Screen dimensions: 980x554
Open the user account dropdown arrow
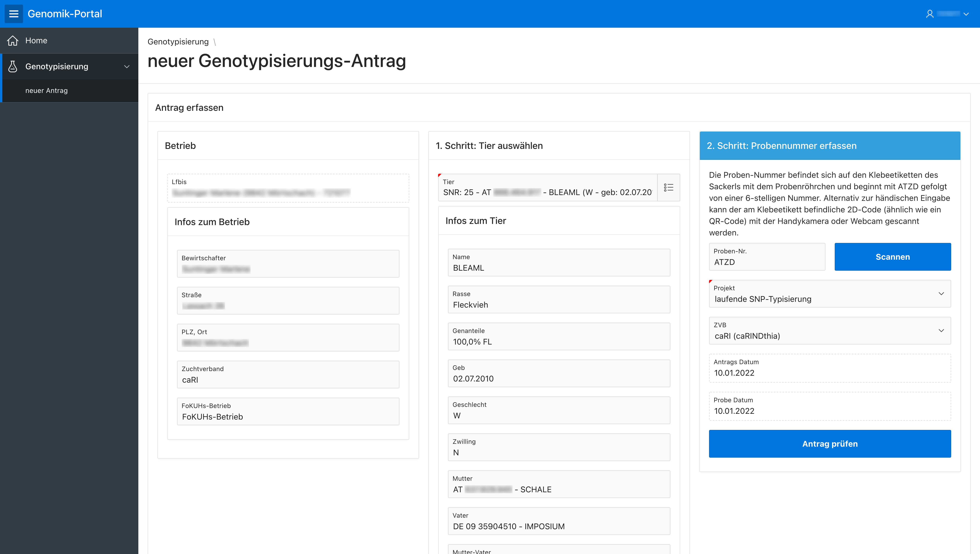(x=966, y=14)
